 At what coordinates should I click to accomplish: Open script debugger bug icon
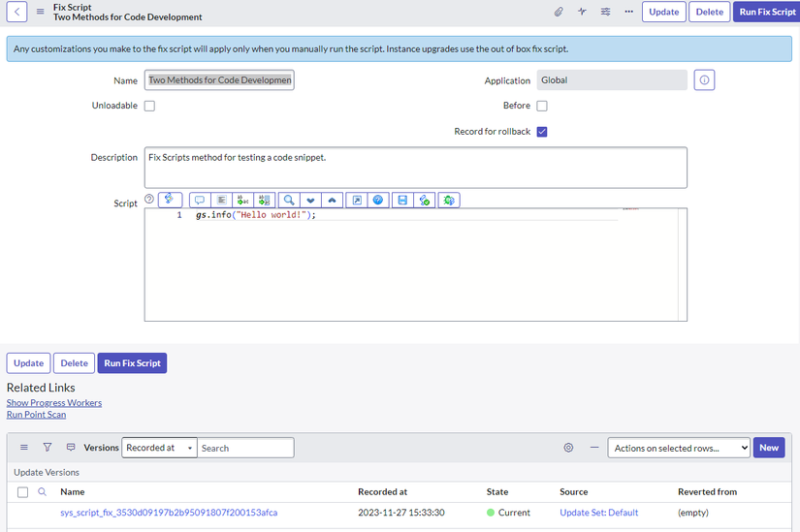tap(449, 200)
